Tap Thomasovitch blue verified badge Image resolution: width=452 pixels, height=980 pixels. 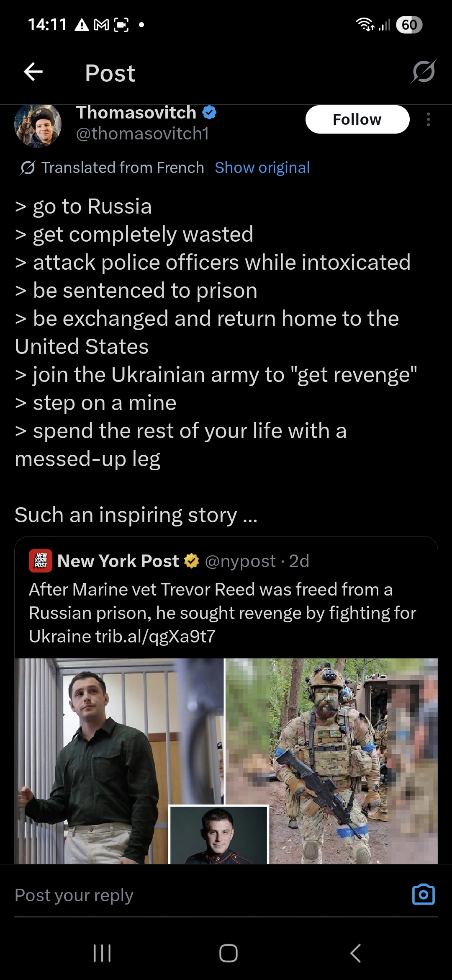[x=209, y=113]
